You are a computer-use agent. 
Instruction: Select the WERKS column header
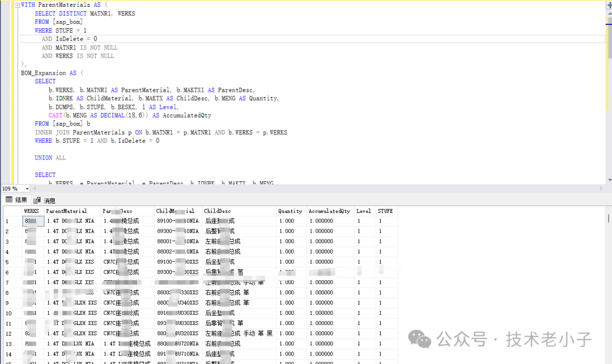[x=32, y=211]
